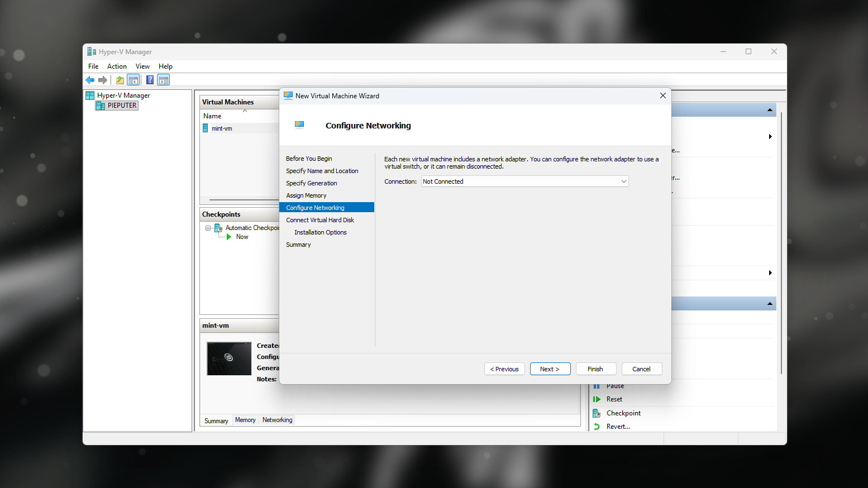Go to the Assign Memory wizard step
868x488 pixels.
pos(306,195)
